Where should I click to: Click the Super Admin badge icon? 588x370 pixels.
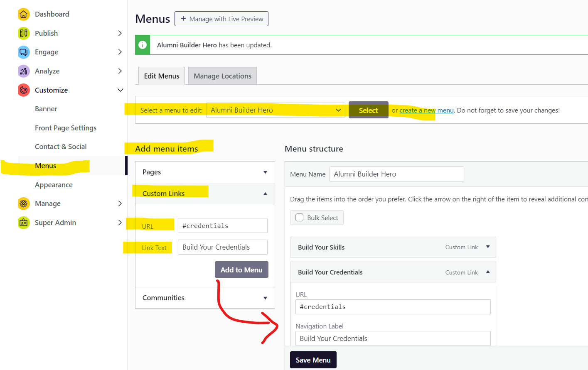(x=24, y=223)
